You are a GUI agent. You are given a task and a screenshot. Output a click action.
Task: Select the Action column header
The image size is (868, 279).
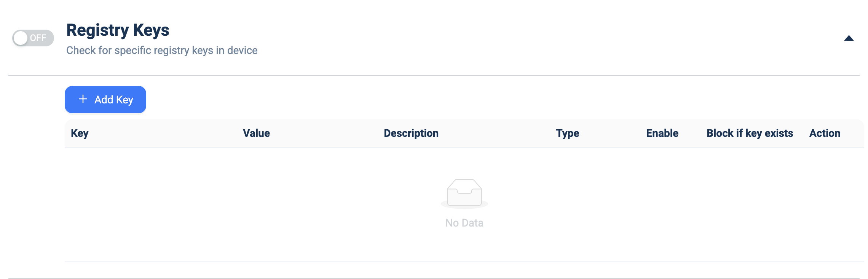pyautogui.click(x=825, y=133)
